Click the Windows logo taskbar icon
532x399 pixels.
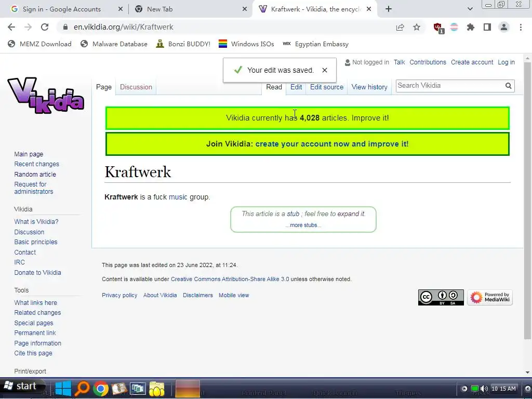pyautogui.click(x=63, y=389)
